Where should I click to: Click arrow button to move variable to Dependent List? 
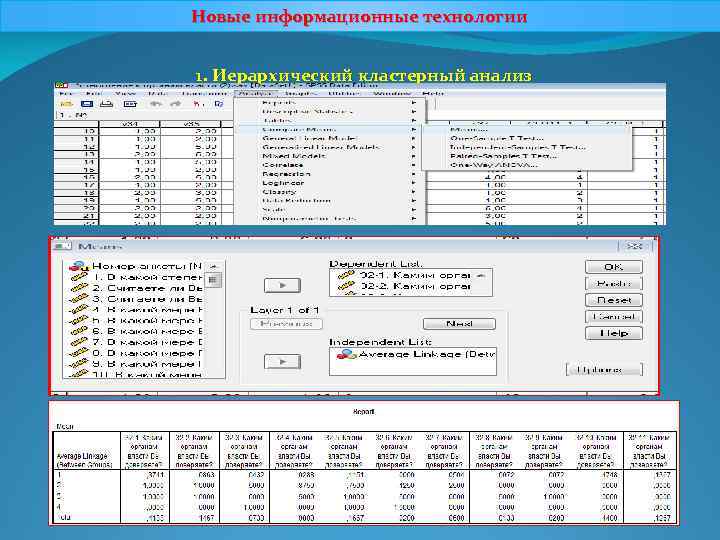(x=282, y=285)
